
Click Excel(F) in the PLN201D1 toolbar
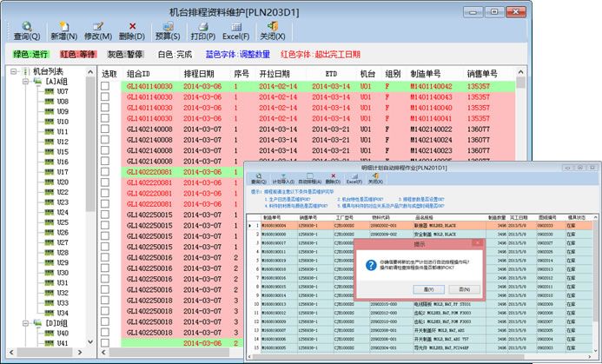354,179
